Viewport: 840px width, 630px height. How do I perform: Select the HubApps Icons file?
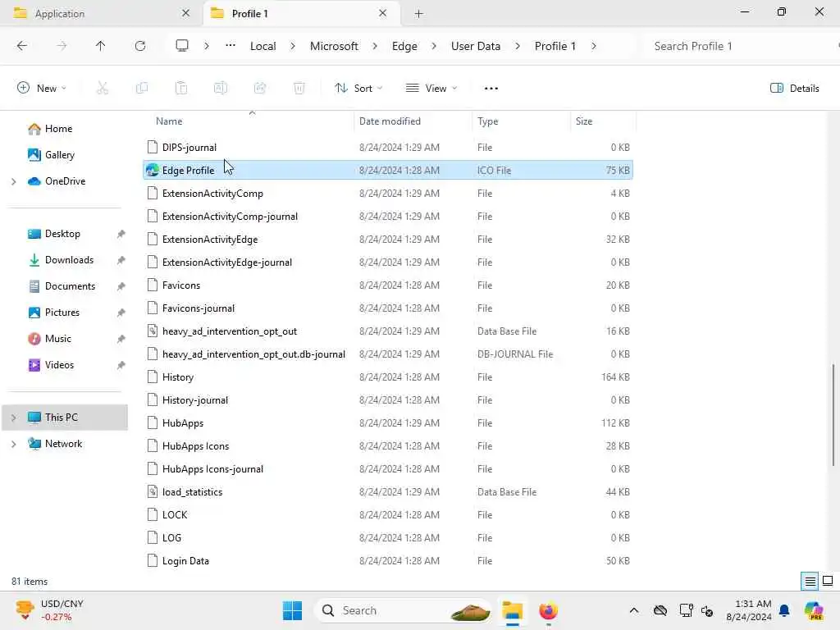tap(388, 445)
